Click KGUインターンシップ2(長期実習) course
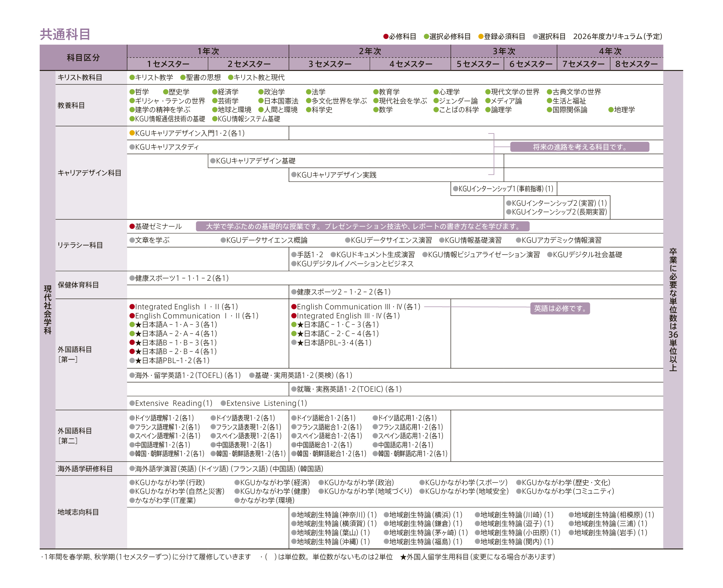The image size is (723, 588). pyautogui.click(x=557, y=212)
